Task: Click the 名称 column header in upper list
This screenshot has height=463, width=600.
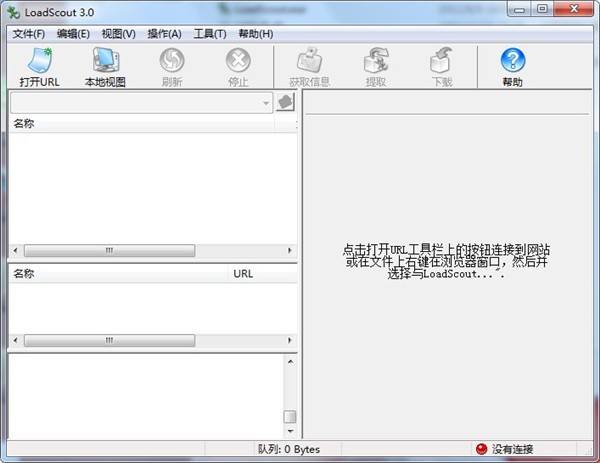Action: (141, 124)
